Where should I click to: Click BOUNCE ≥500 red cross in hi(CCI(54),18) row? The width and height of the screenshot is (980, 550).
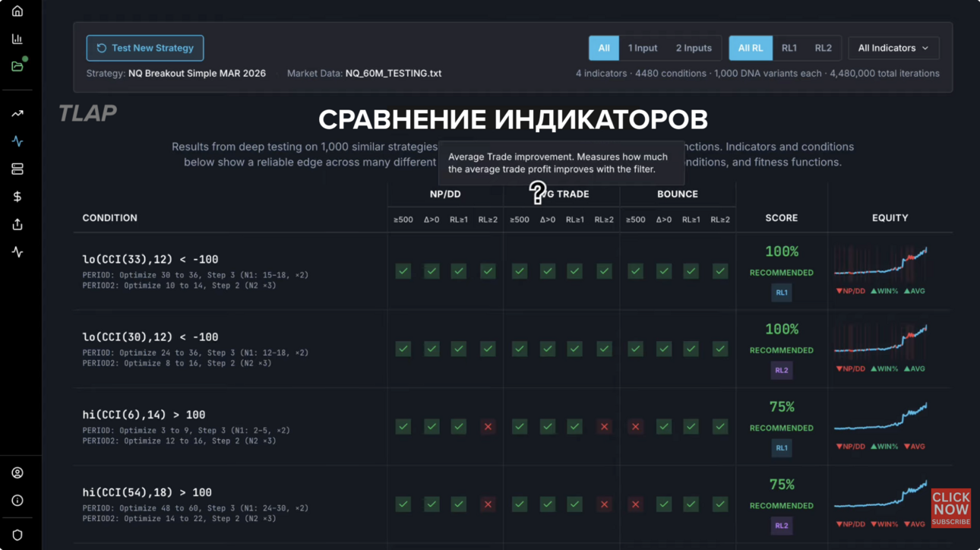636,504
